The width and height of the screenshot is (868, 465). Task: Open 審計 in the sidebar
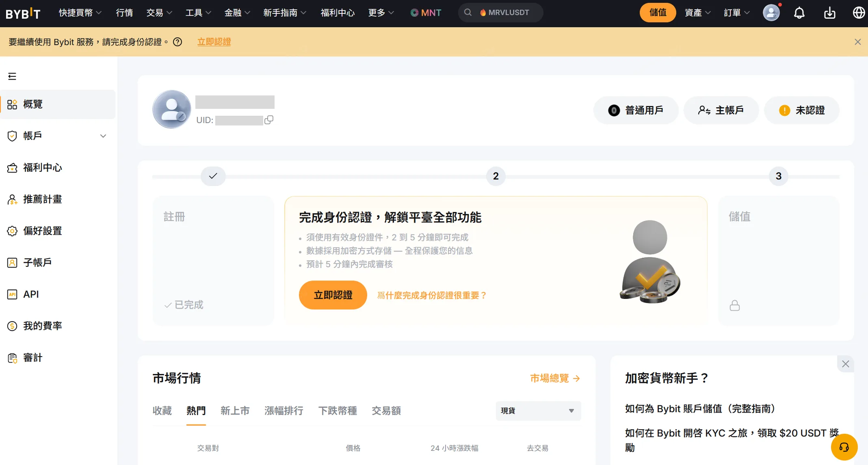58,358
